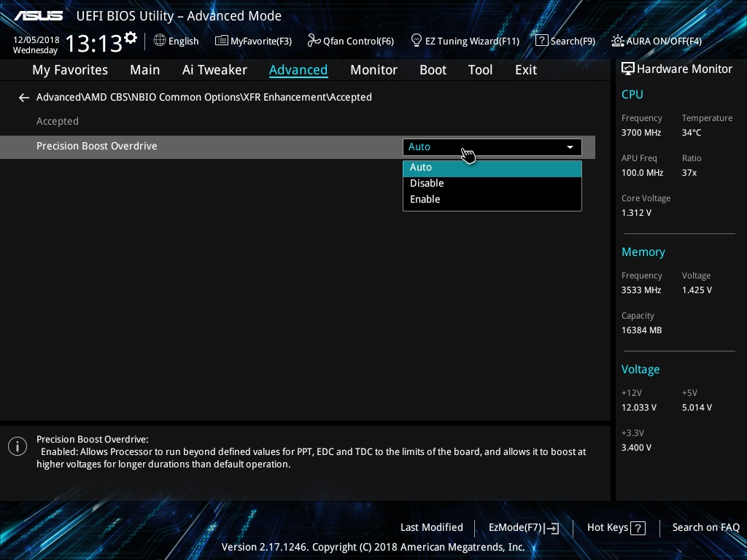Click the clock settings gear icon
747x560 pixels.
pyautogui.click(x=130, y=38)
